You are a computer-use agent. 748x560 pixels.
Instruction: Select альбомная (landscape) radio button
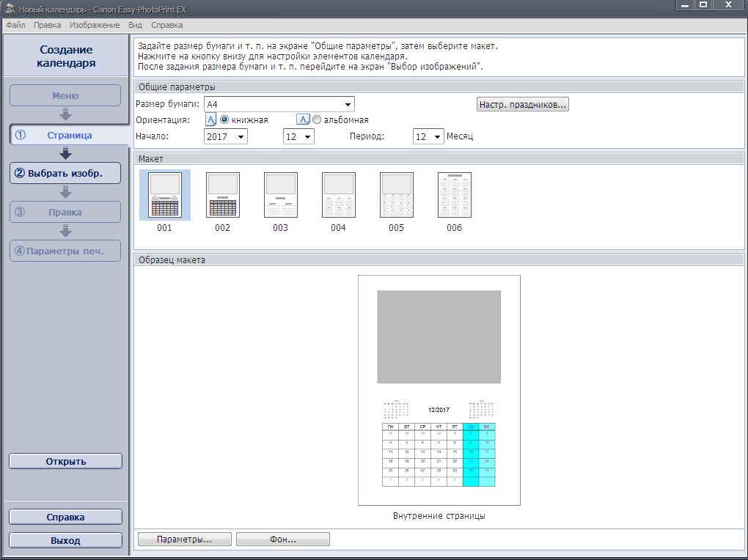click(x=317, y=119)
